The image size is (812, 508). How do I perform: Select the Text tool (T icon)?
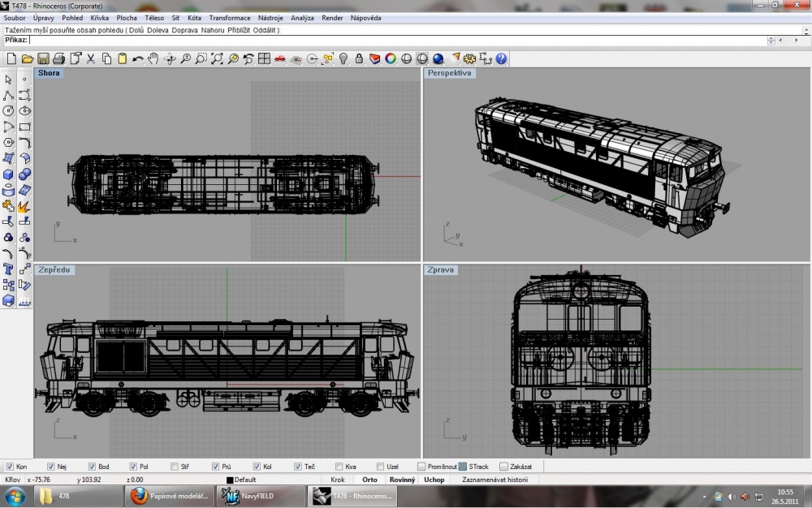(8, 269)
